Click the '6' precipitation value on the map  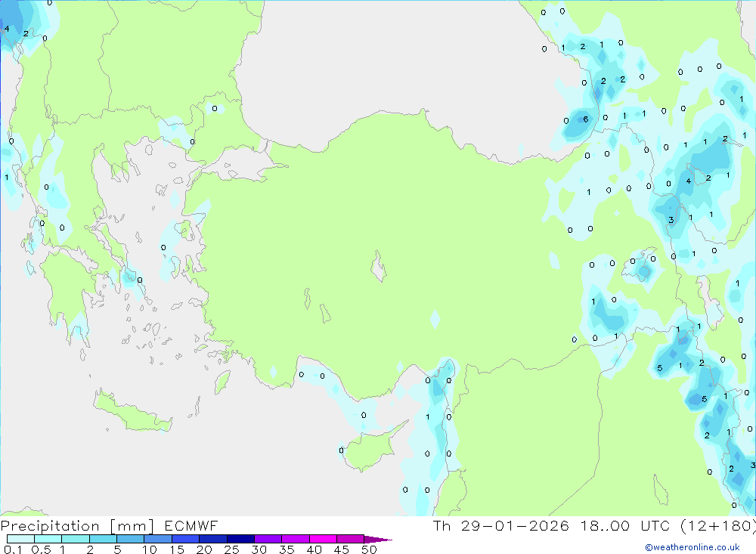coord(586,119)
